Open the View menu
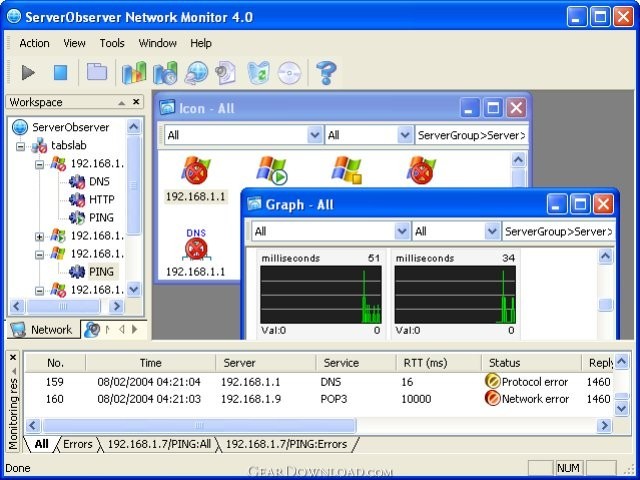 pos(74,43)
